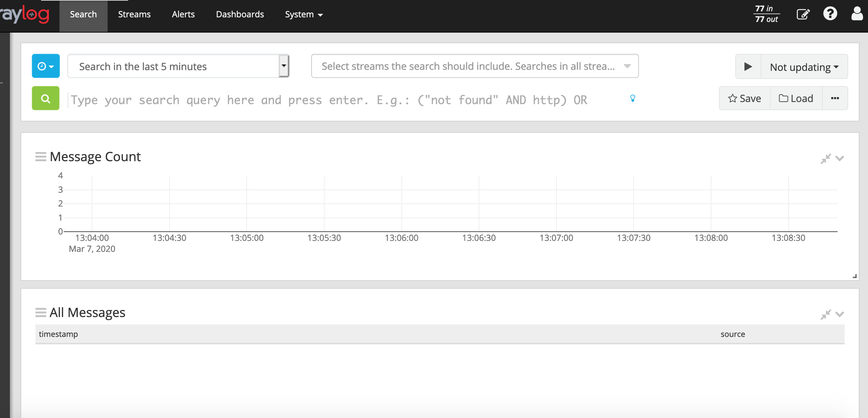The width and height of the screenshot is (868, 418).
Task: Open the green search execution button
Action: tap(45, 98)
